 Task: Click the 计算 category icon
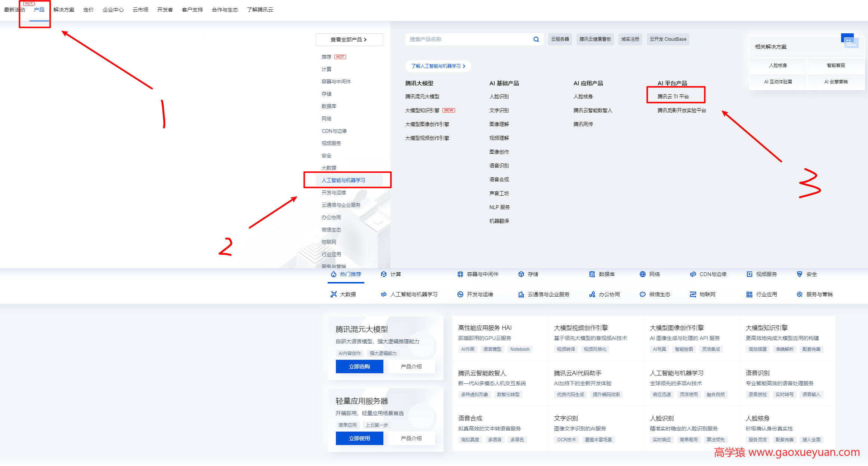[x=384, y=274]
